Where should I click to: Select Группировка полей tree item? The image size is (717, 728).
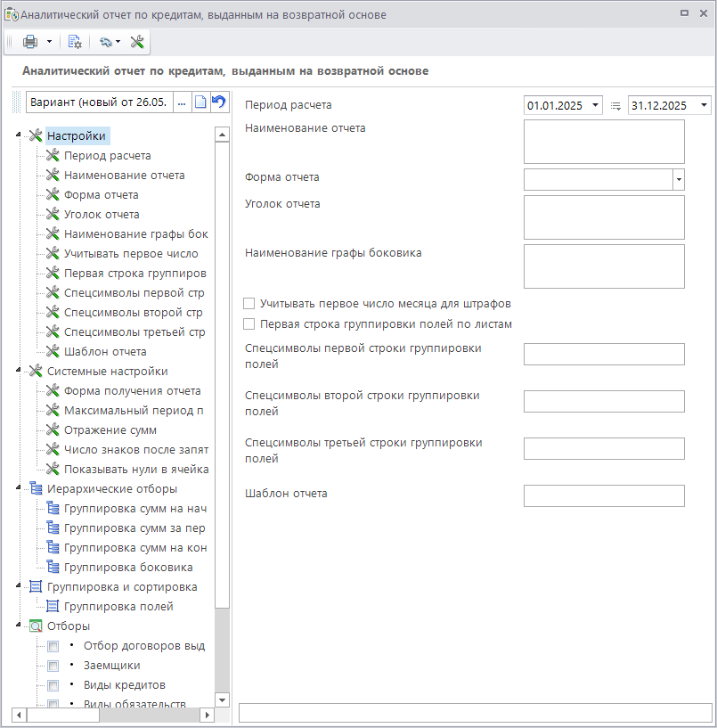click(x=118, y=606)
